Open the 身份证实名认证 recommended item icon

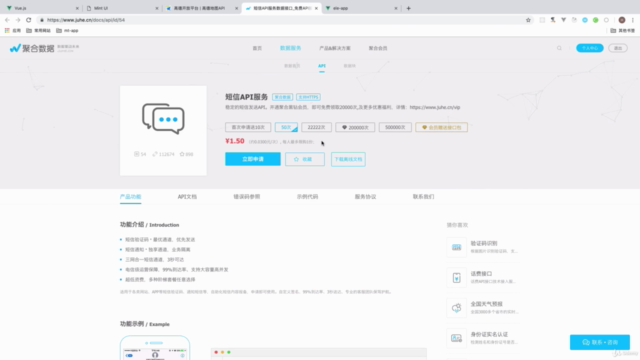coord(456,338)
